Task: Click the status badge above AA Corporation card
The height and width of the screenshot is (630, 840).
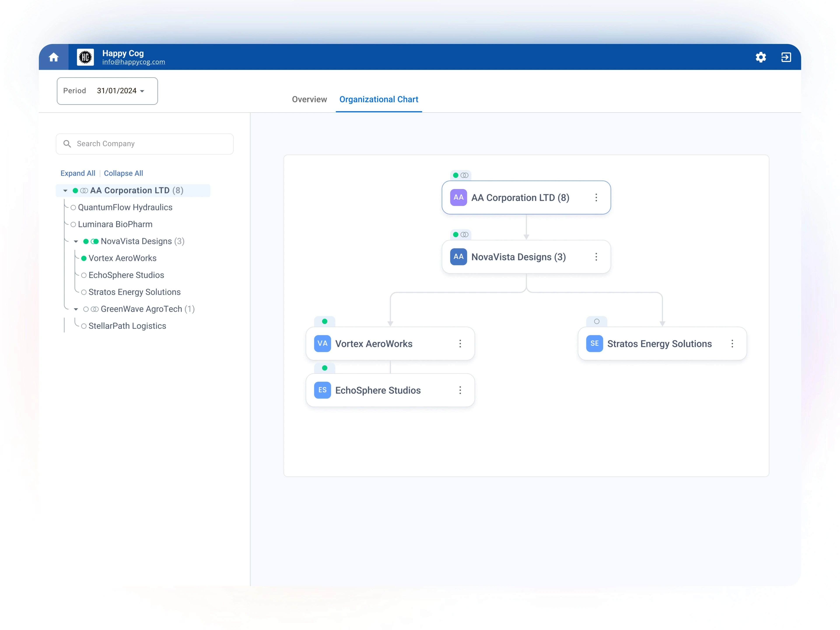Action: click(x=460, y=175)
